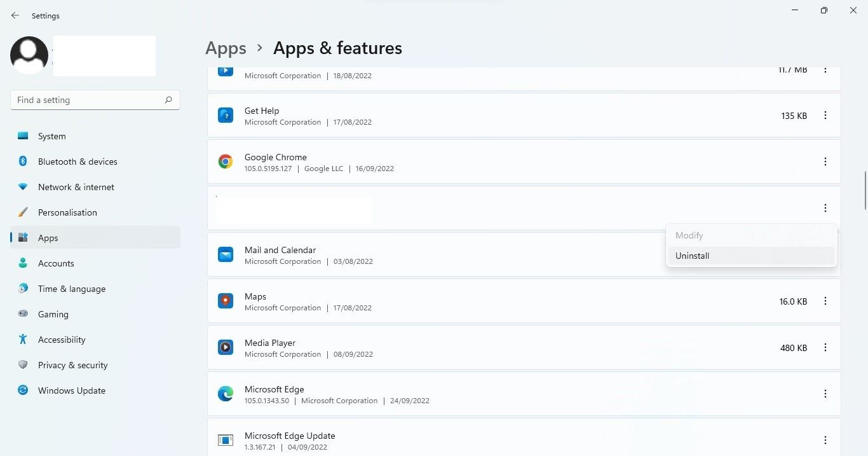Click the back arrow in Settings
The height and width of the screenshot is (456, 868).
pos(15,15)
